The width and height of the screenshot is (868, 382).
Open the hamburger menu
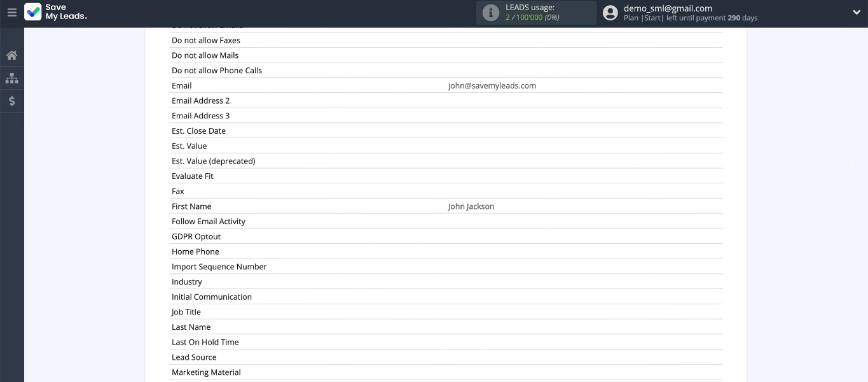click(x=12, y=12)
